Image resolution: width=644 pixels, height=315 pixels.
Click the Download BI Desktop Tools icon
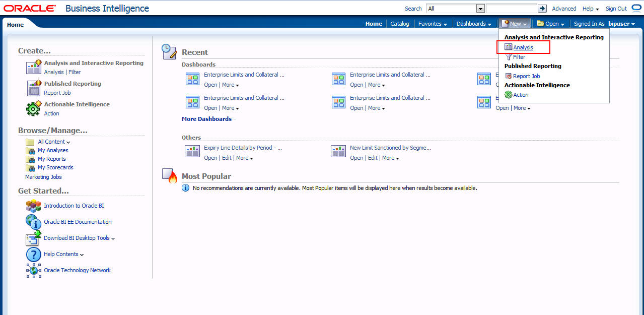tap(33, 238)
